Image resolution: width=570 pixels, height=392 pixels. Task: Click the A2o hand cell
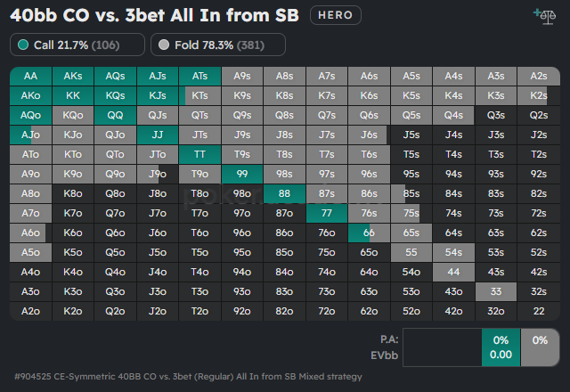(30, 310)
